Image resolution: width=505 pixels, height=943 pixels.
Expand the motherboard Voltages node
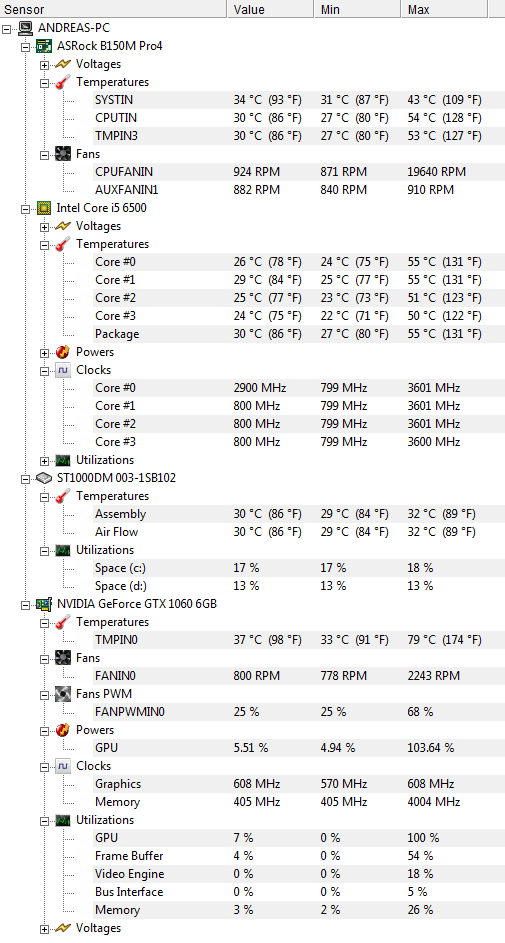[44, 64]
